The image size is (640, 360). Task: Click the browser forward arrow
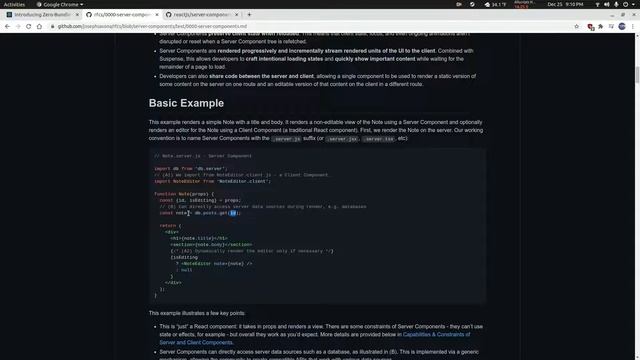pos(18,27)
